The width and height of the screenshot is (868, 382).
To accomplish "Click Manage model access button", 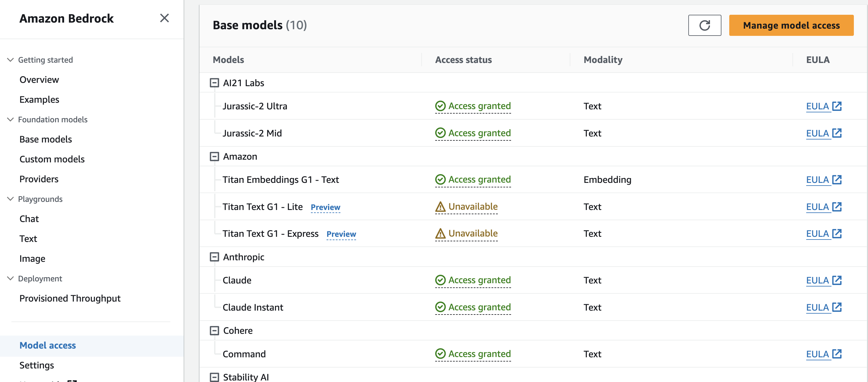I will (791, 25).
